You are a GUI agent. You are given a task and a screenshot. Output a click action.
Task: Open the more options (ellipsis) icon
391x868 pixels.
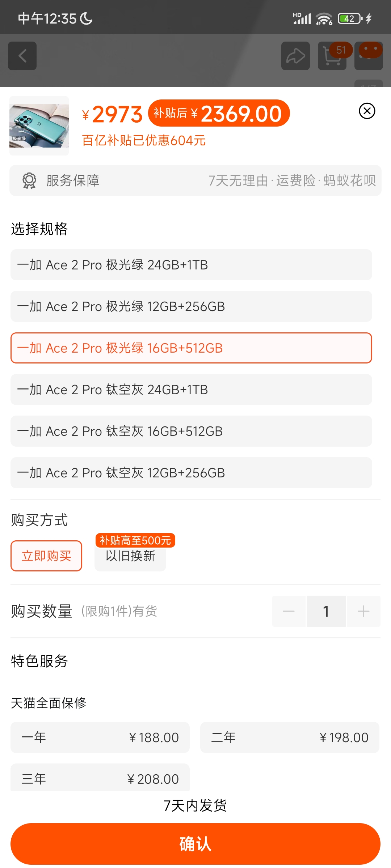(368, 56)
